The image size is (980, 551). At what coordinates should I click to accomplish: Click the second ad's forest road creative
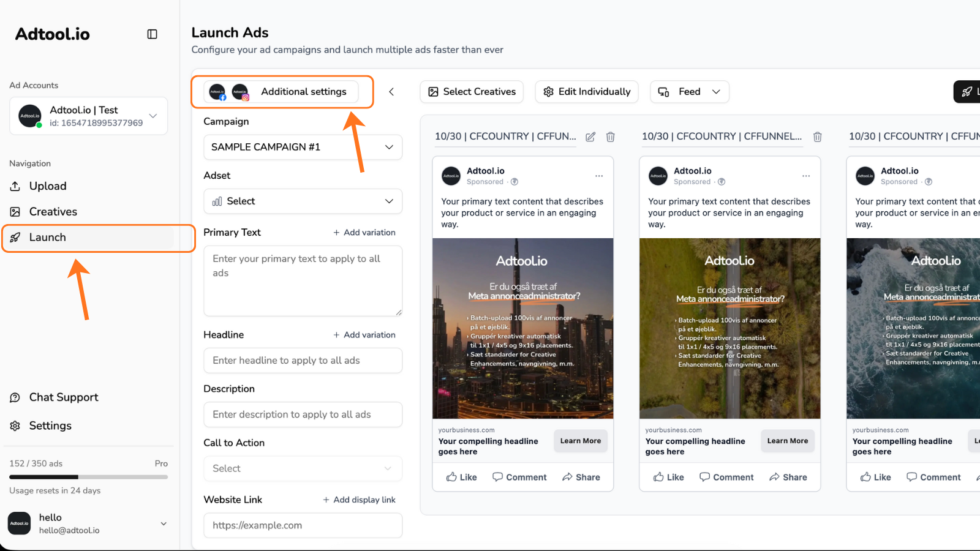tap(730, 329)
